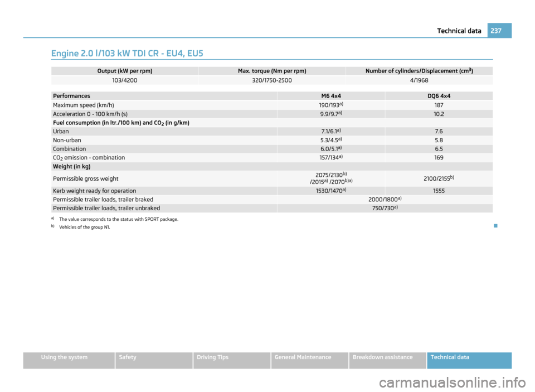Screen dimensions: 535x392
Task: Click the CO2 value 157/134
Action: [x=331, y=157]
